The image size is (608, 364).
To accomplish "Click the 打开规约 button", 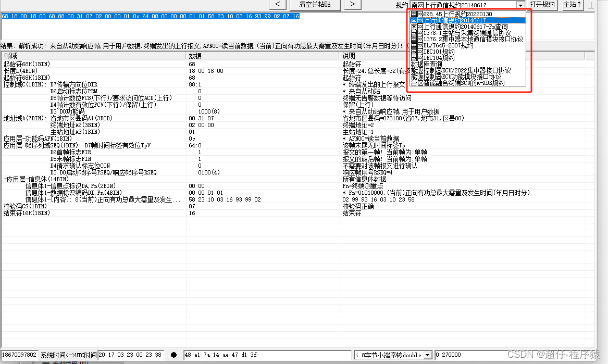I will click(542, 5).
